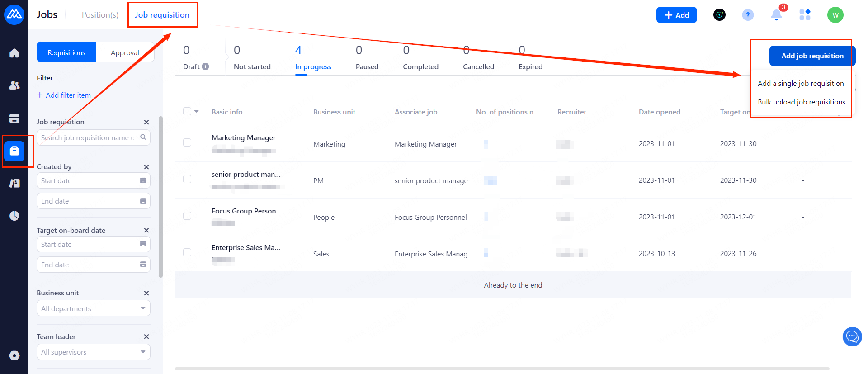The height and width of the screenshot is (374, 868).
Task: Switch to the Approval tab
Action: [x=125, y=52]
